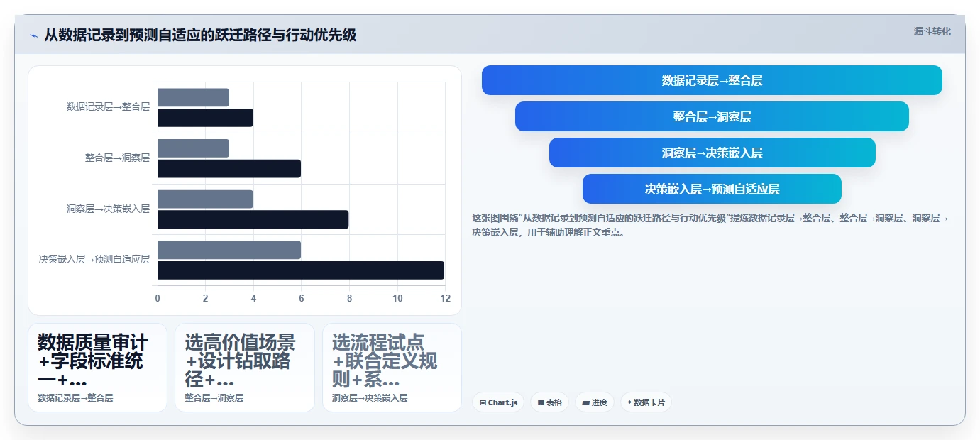The width and height of the screenshot is (980, 440).
Task: Click dark bar for 整合层→洞察层
Action: coord(229,168)
